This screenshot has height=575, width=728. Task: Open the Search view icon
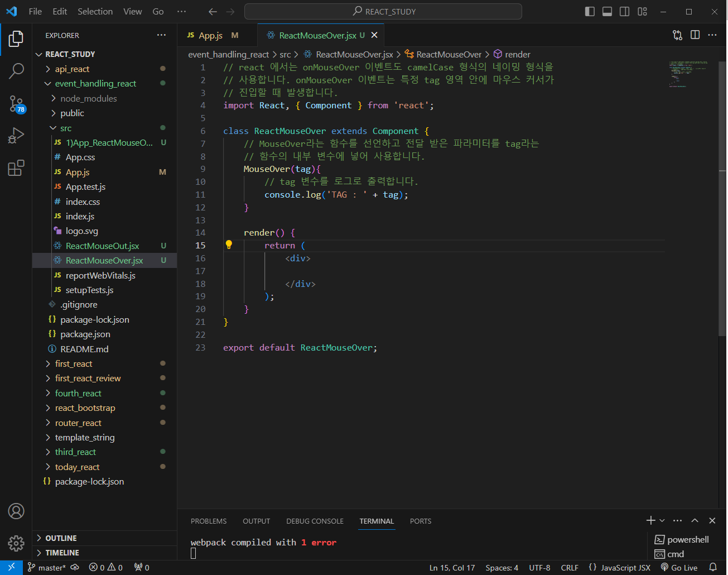[16, 70]
